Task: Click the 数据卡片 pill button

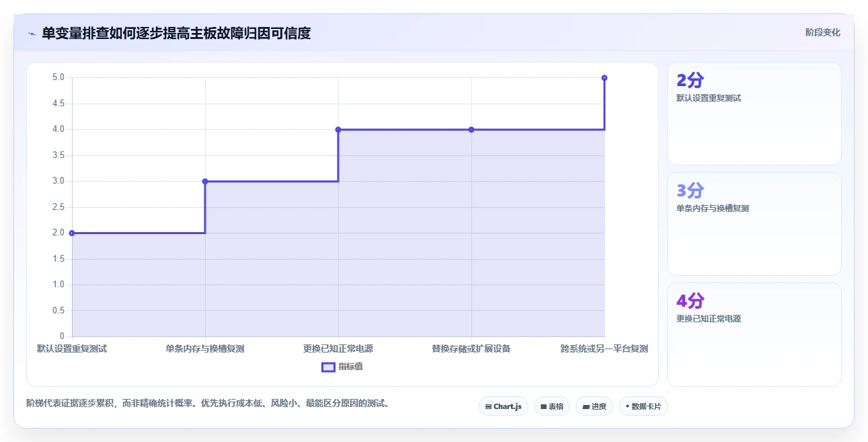Action: [643, 406]
